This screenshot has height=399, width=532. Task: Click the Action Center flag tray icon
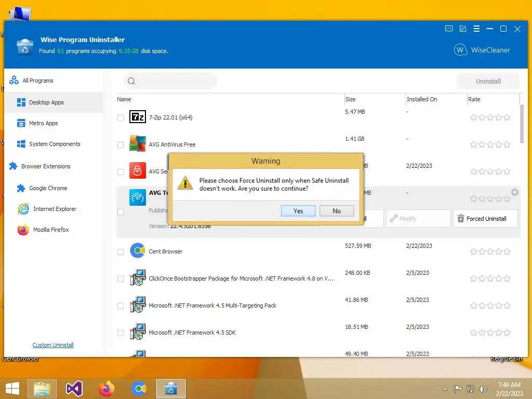(x=458, y=389)
